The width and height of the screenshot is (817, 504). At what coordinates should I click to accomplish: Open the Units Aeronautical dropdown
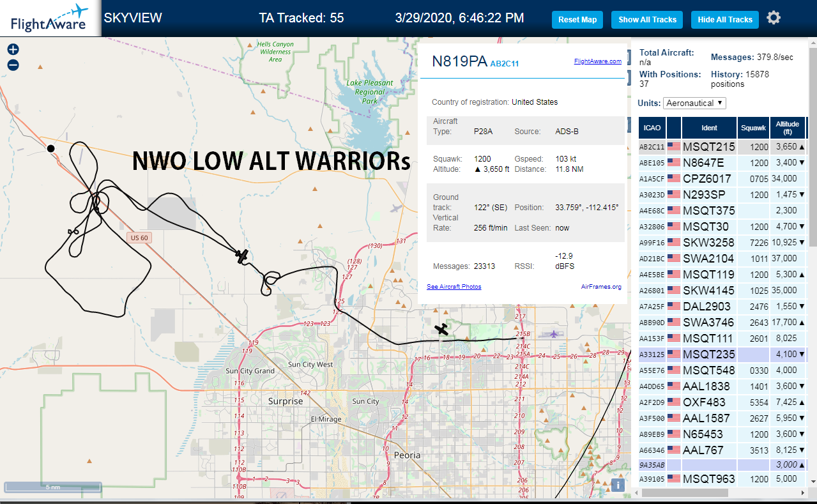point(694,103)
